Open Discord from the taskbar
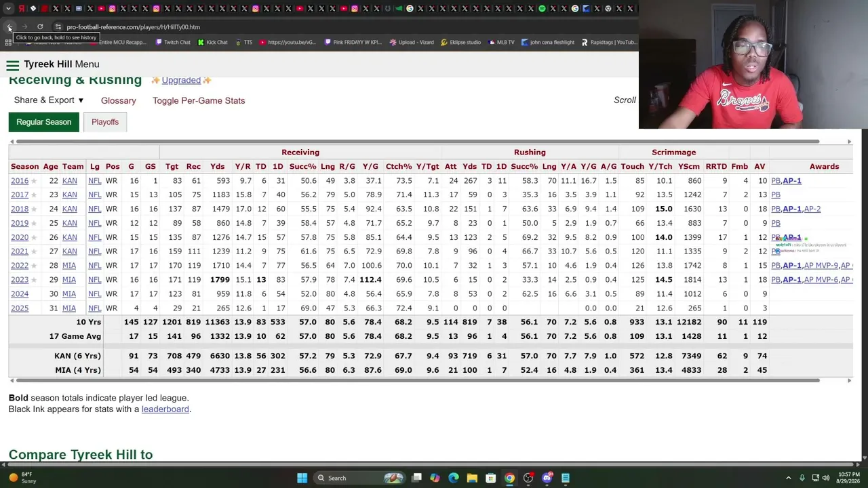Screen dimensions: 868x488 (x=547, y=478)
